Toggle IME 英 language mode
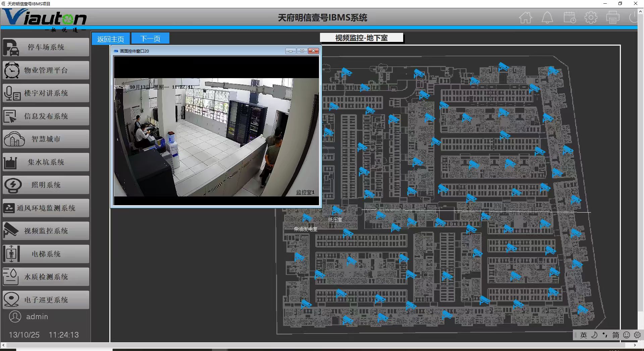Viewport: 644px width, 351px height. [x=584, y=335]
